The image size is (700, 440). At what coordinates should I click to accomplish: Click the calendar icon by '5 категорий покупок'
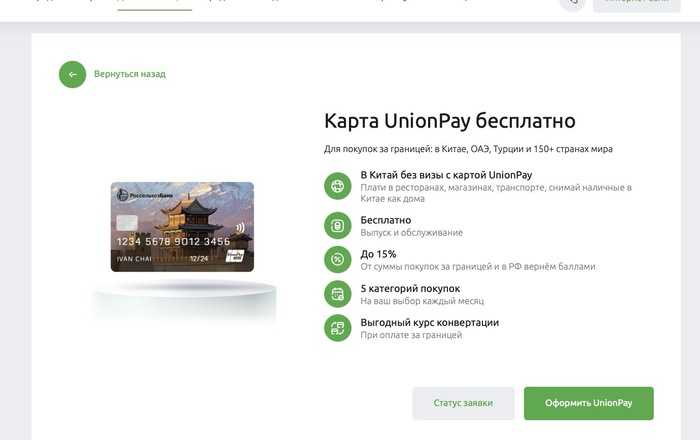click(x=338, y=293)
